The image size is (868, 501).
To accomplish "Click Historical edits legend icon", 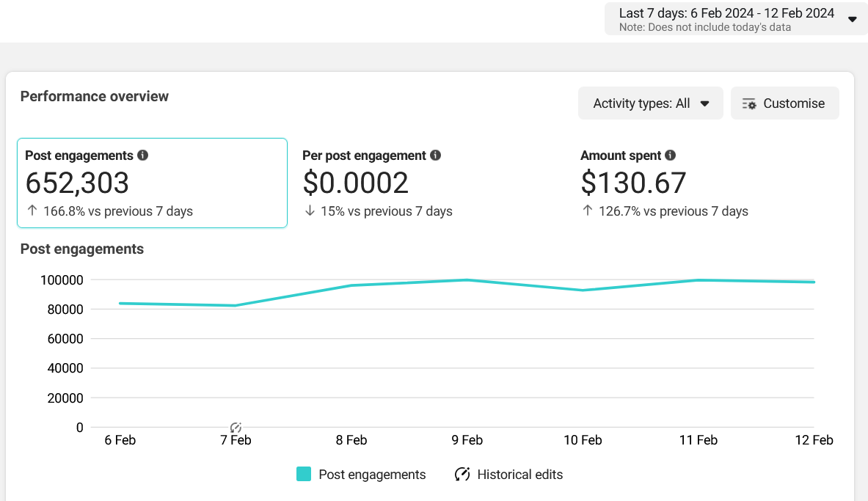I will point(462,475).
